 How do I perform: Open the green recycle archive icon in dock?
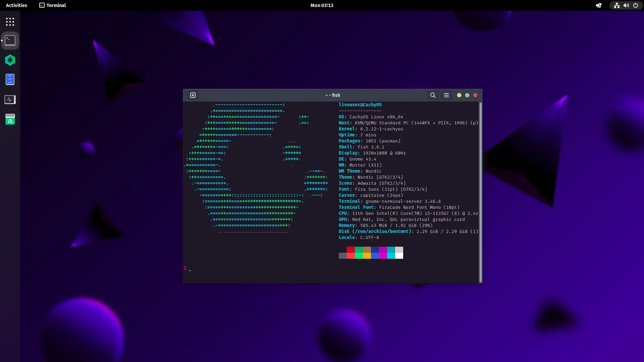click(10, 119)
